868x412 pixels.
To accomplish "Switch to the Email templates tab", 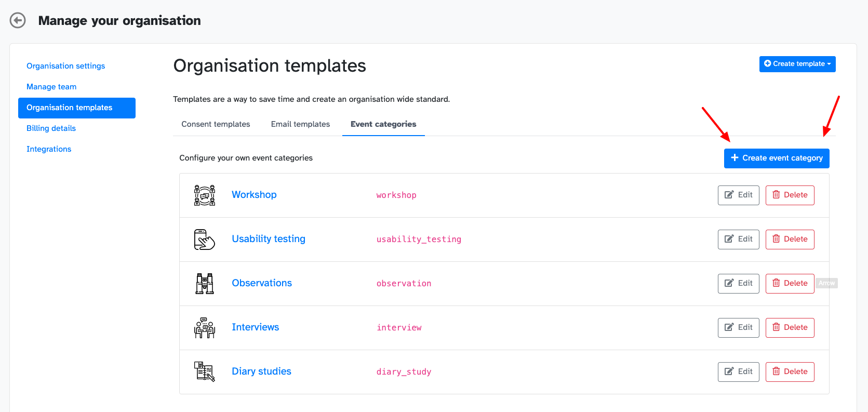I will click(x=300, y=124).
